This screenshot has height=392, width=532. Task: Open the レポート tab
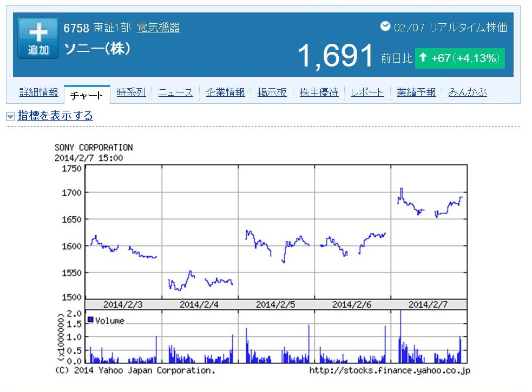point(367,92)
